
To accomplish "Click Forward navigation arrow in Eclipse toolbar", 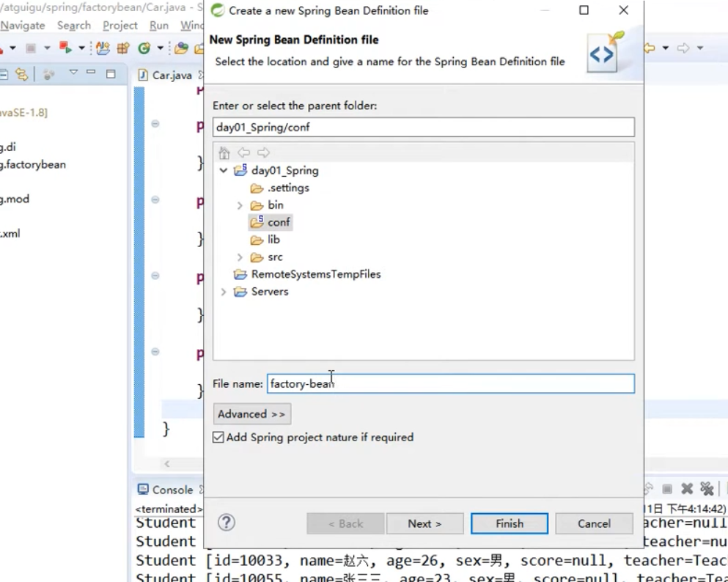I will [683, 48].
